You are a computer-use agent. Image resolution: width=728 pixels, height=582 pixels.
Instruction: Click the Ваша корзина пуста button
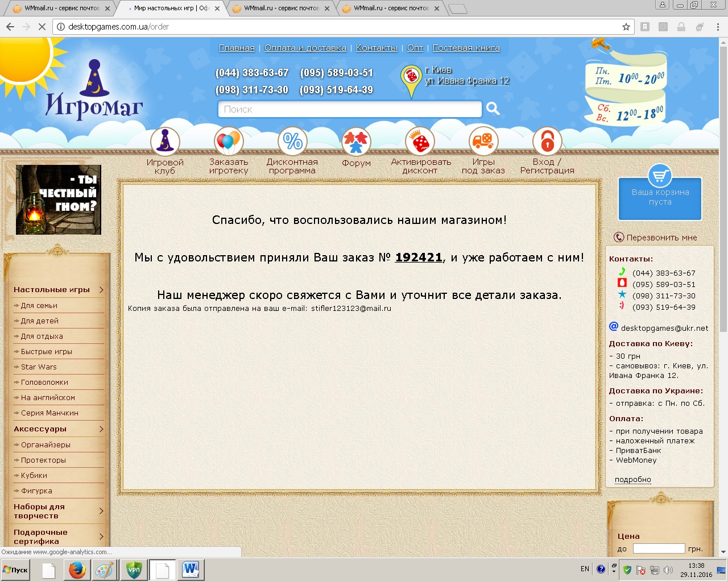[660, 198]
